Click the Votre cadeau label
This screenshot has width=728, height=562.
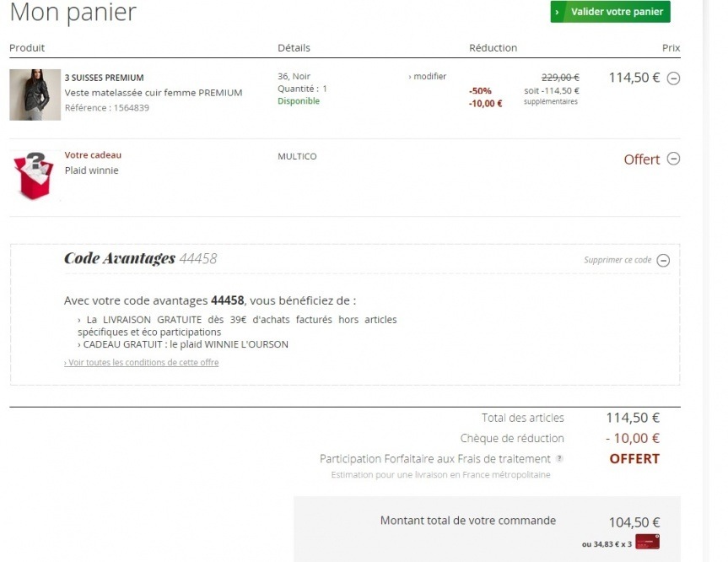(x=93, y=155)
